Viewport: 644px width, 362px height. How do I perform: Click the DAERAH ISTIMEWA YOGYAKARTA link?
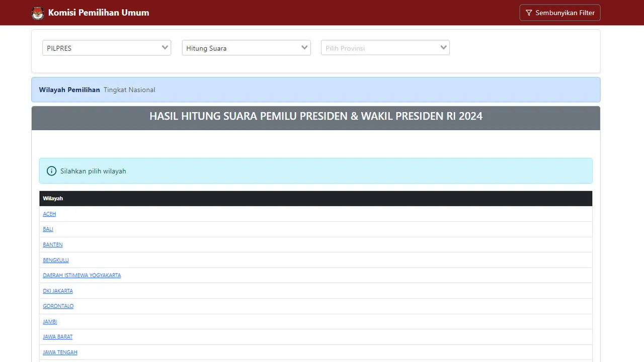click(x=82, y=275)
